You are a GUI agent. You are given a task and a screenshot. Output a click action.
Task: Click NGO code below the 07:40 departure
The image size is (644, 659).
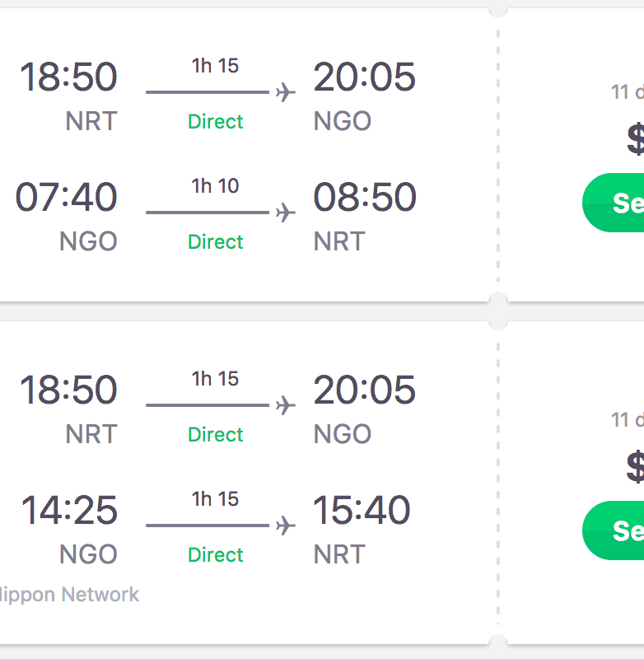point(88,242)
